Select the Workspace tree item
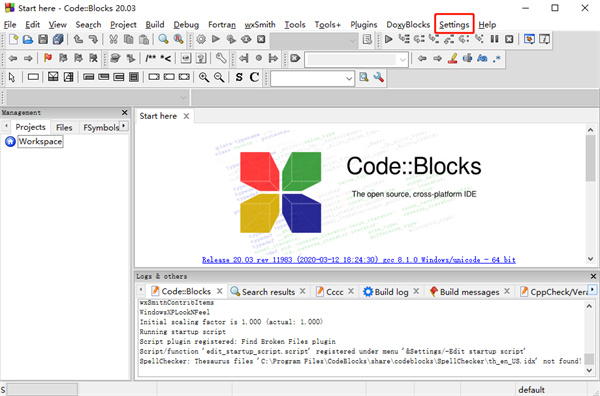This screenshot has height=396, width=600. click(x=40, y=142)
